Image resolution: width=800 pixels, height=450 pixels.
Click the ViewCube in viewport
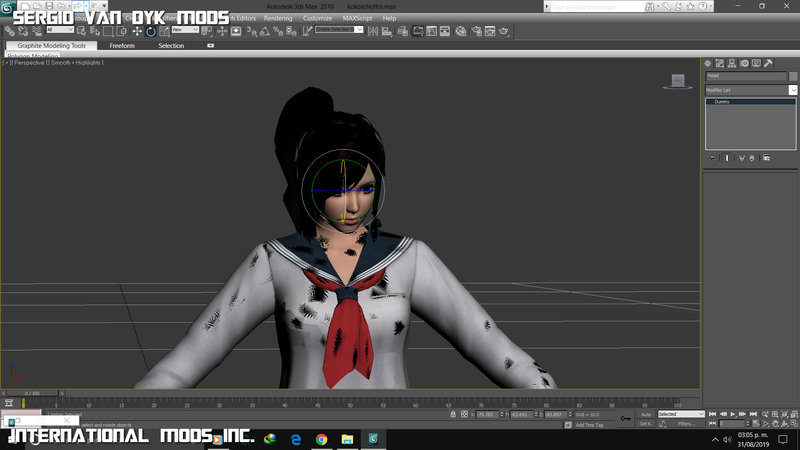(x=678, y=82)
